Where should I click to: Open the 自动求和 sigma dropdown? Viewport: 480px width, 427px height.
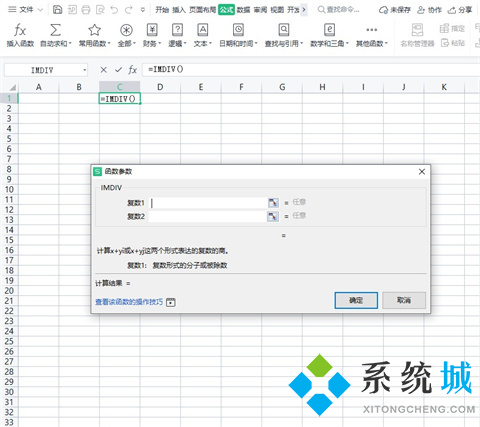click(x=56, y=35)
